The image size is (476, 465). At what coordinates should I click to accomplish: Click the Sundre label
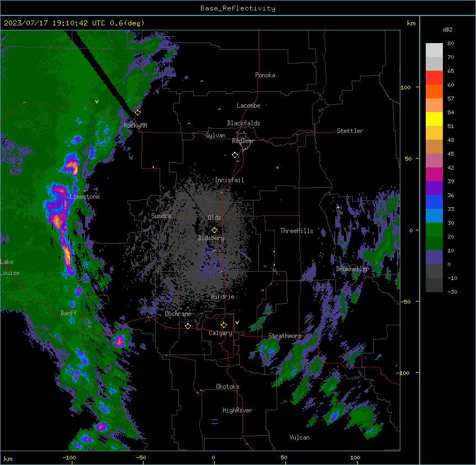click(x=161, y=216)
